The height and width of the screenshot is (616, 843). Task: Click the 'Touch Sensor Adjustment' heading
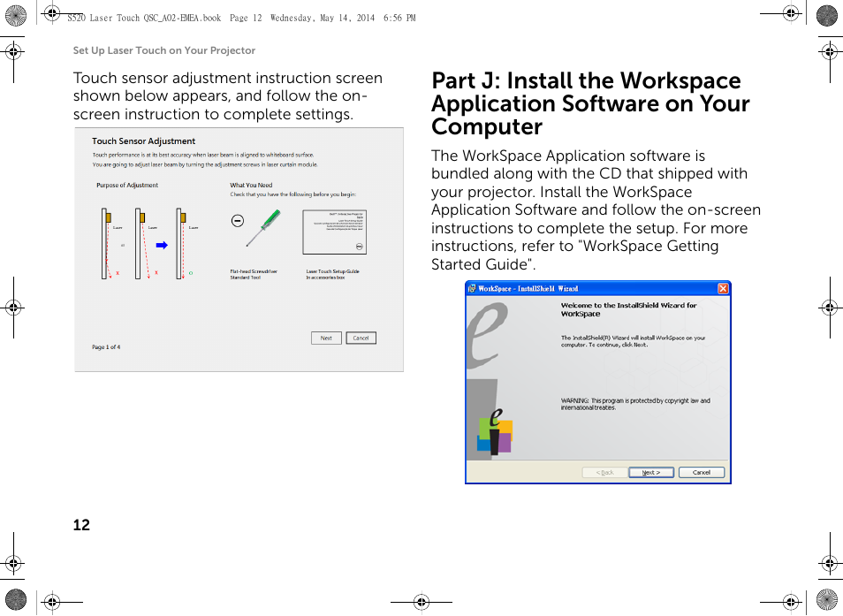click(143, 141)
